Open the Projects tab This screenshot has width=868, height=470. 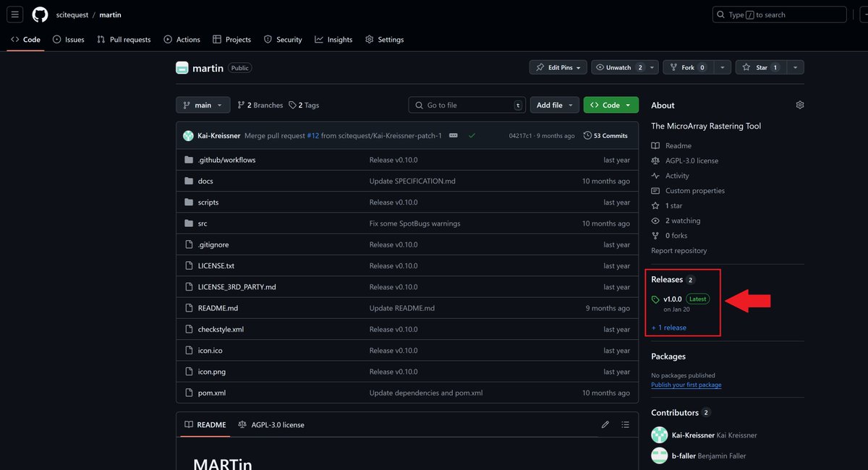[231, 40]
